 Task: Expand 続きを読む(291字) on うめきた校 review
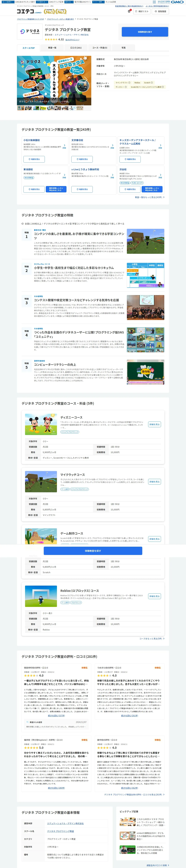tap(130, 715)
